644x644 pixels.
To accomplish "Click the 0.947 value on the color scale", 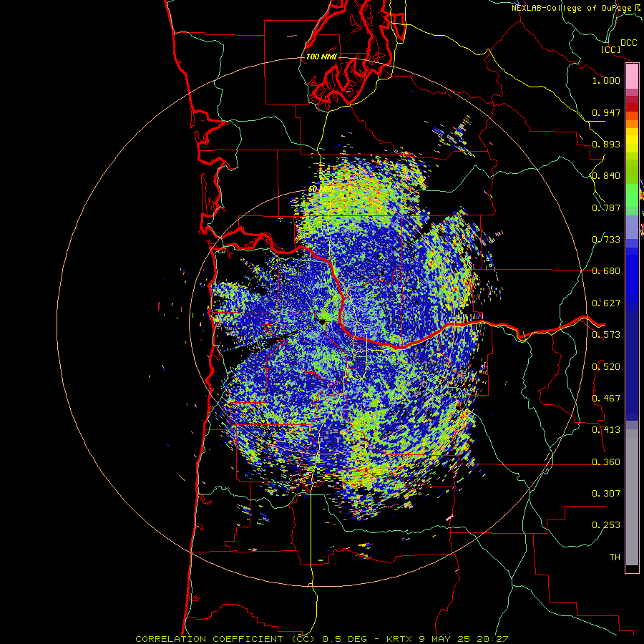I will (x=606, y=112).
